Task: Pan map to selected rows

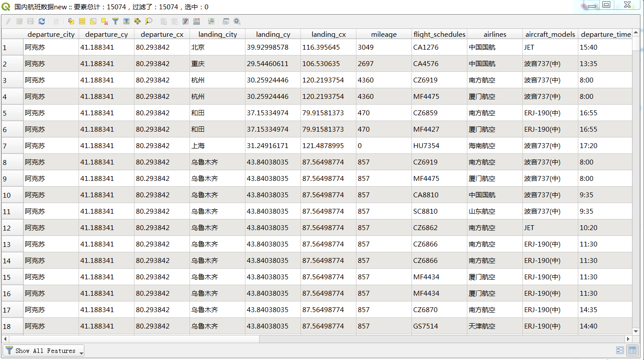Action: coord(138,21)
